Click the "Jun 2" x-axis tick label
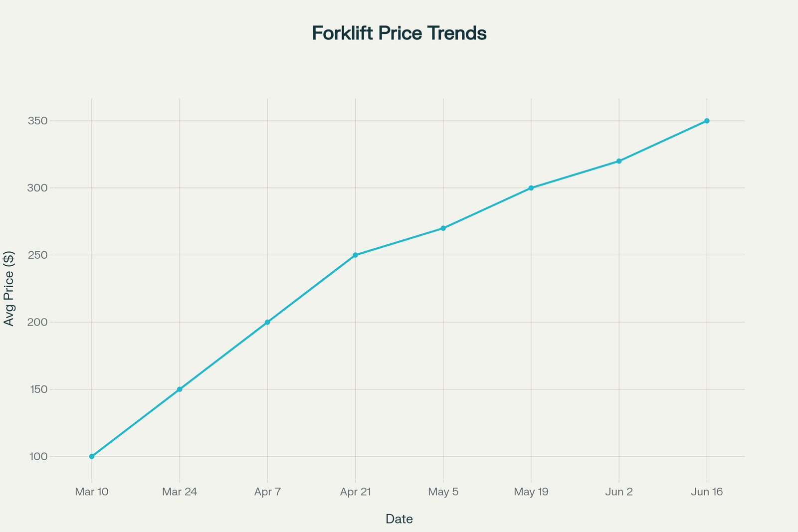 tap(619, 492)
